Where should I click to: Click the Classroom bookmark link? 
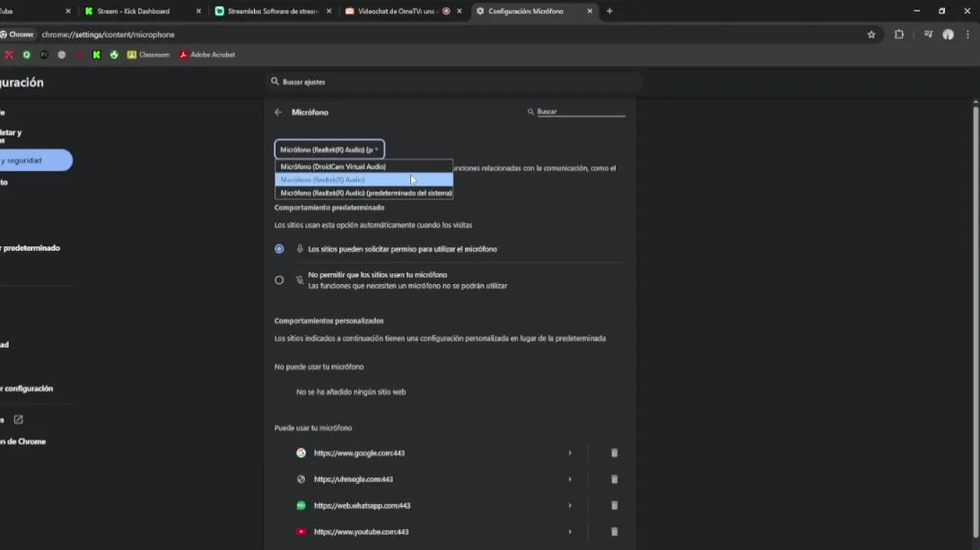tap(149, 55)
